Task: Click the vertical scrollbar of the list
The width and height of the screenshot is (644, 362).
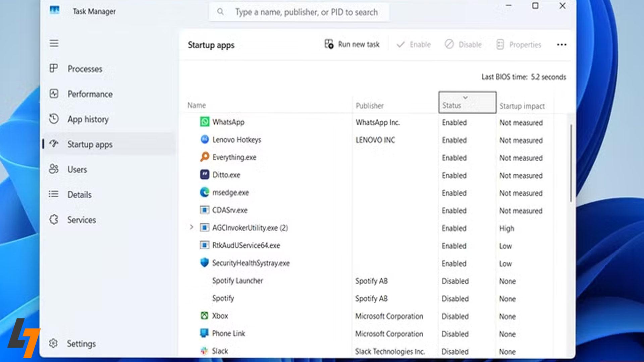Action: 571,163
